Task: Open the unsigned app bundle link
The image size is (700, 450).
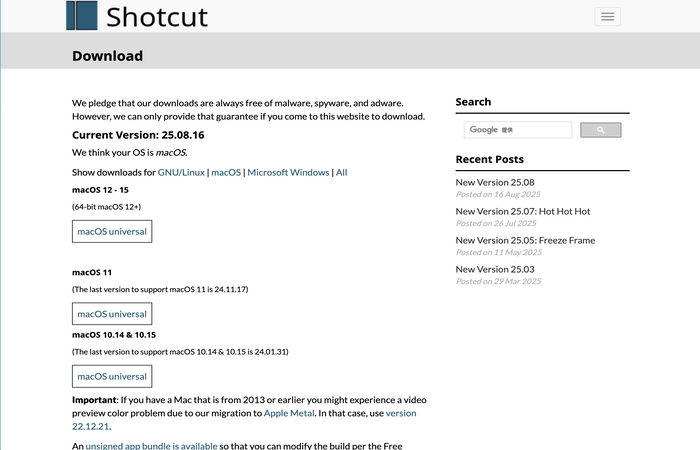Action: click(151, 445)
